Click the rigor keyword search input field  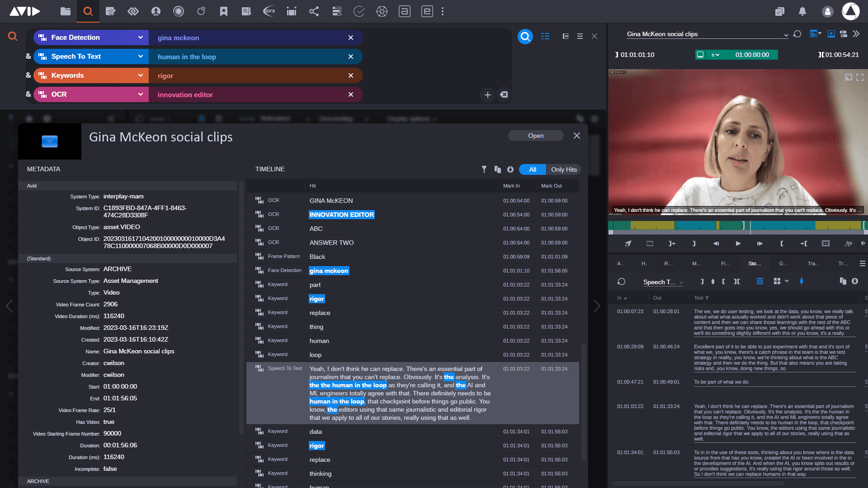(251, 75)
